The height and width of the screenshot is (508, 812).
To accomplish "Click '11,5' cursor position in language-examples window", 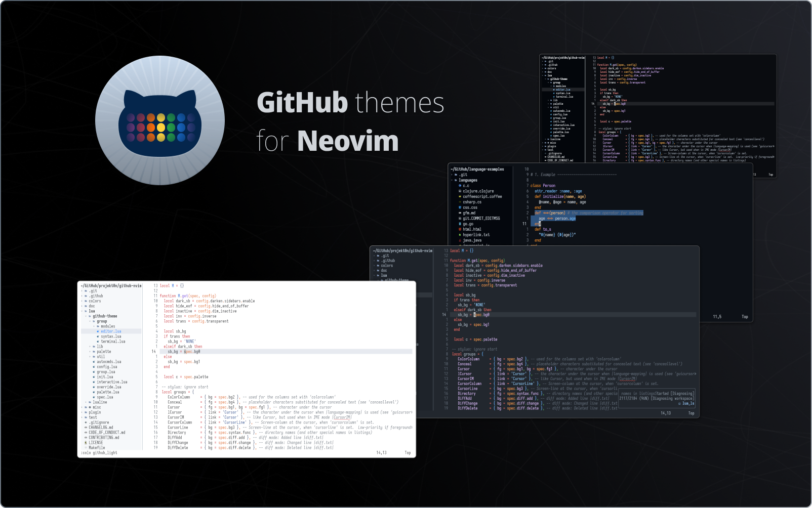I will point(717,317).
